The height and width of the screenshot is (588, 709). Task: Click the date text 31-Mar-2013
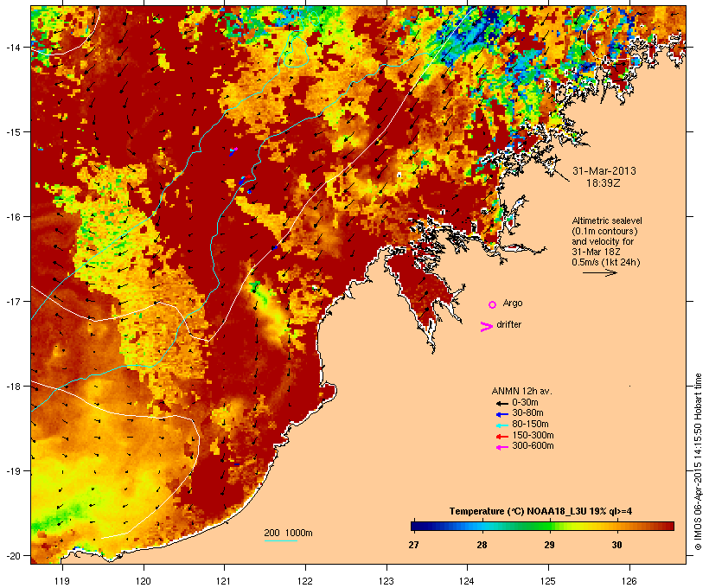[604, 171]
